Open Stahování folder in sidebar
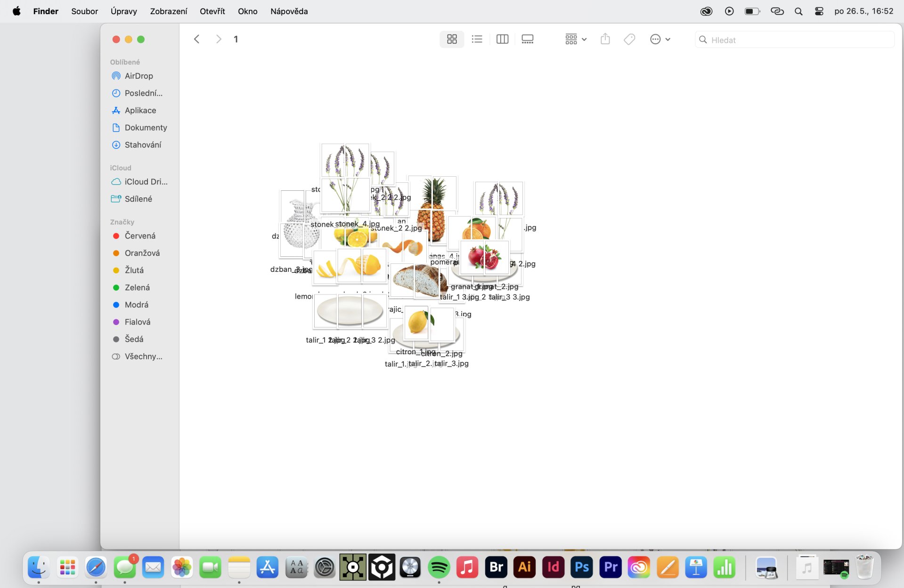Image resolution: width=904 pixels, height=588 pixels. (143, 145)
